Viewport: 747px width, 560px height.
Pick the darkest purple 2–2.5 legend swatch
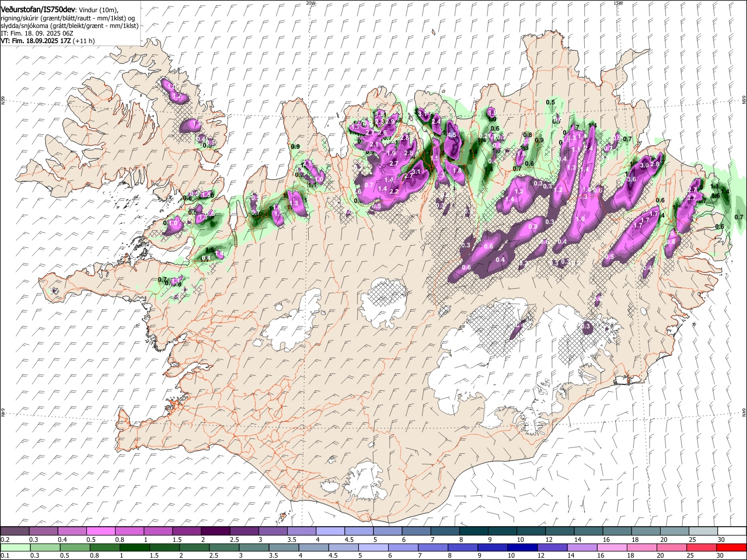215,531
